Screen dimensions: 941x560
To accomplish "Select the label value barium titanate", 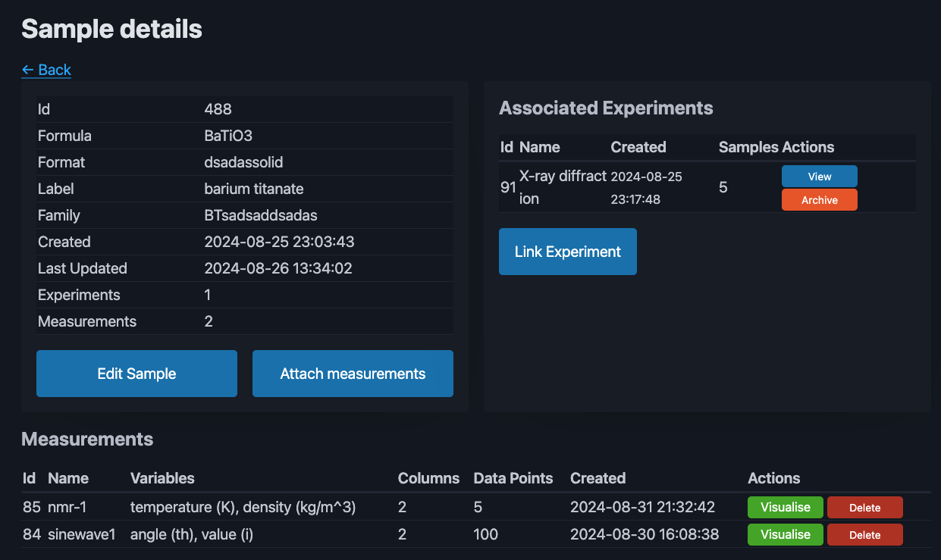I will coord(253,189).
